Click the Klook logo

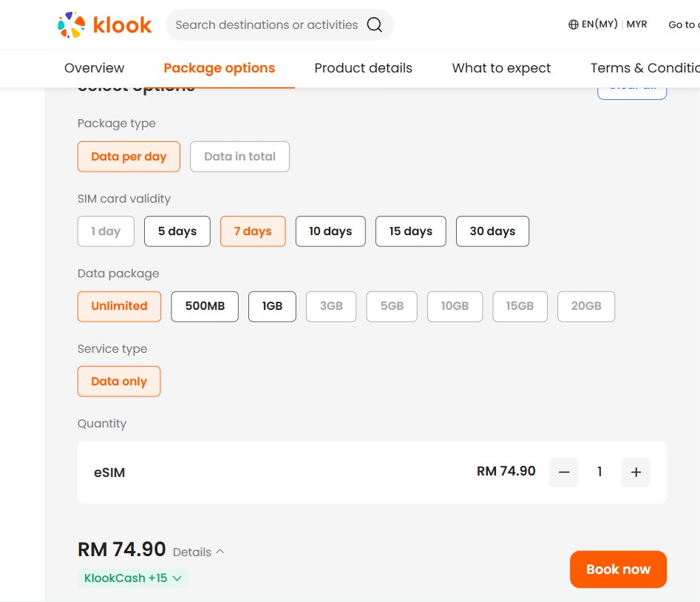coord(104,25)
